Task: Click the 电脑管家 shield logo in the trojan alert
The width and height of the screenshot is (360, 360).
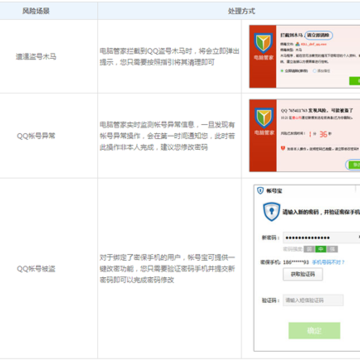Action: click(263, 44)
